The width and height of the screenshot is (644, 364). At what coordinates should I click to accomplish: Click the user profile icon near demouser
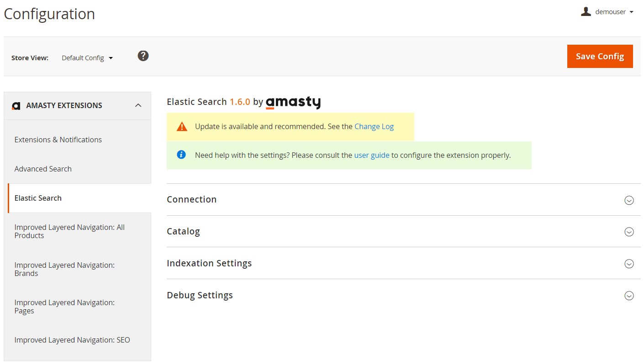585,11
